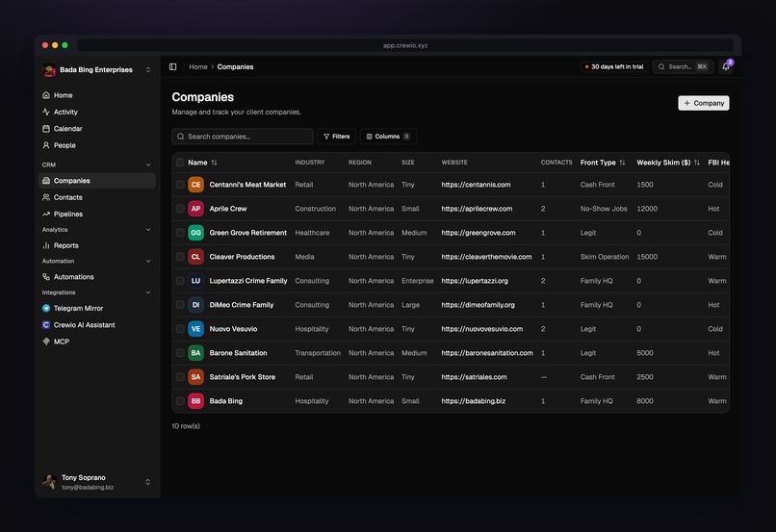Check the Nuovo Vesuvio row
The image size is (776, 532).
point(180,329)
